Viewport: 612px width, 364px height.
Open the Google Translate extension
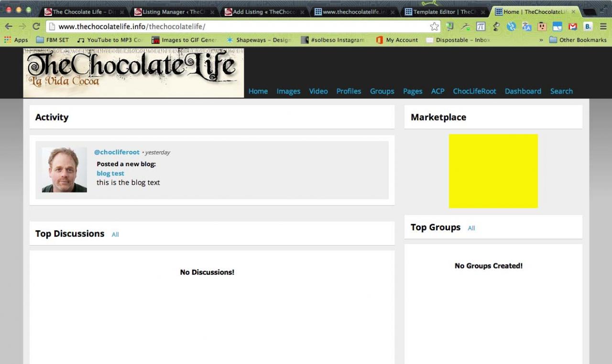click(x=527, y=27)
